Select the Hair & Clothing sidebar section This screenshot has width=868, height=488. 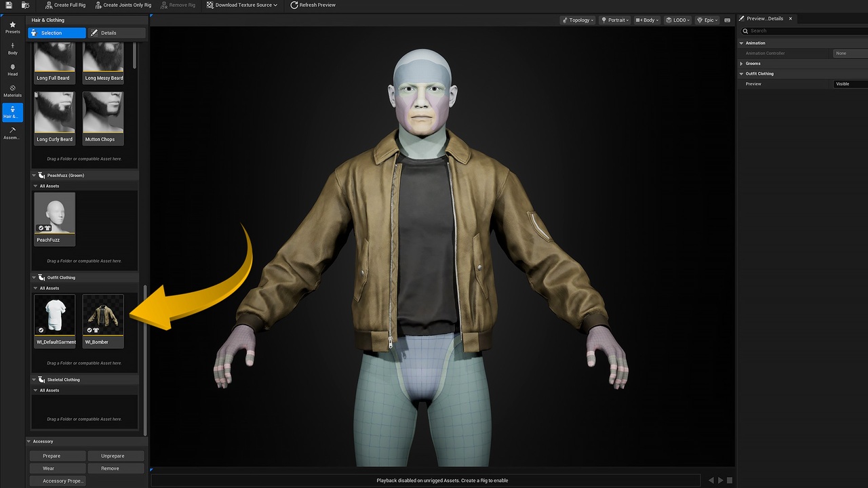coord(12,113)
